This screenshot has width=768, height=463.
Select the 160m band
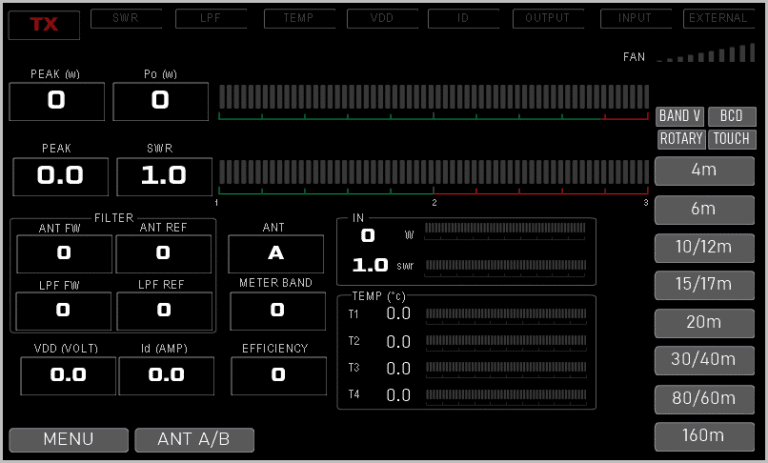[704, 436]
